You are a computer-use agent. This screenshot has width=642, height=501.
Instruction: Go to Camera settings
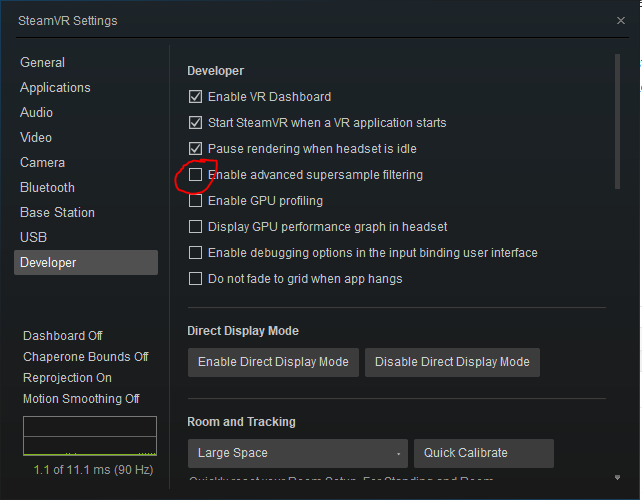[42, 162]
